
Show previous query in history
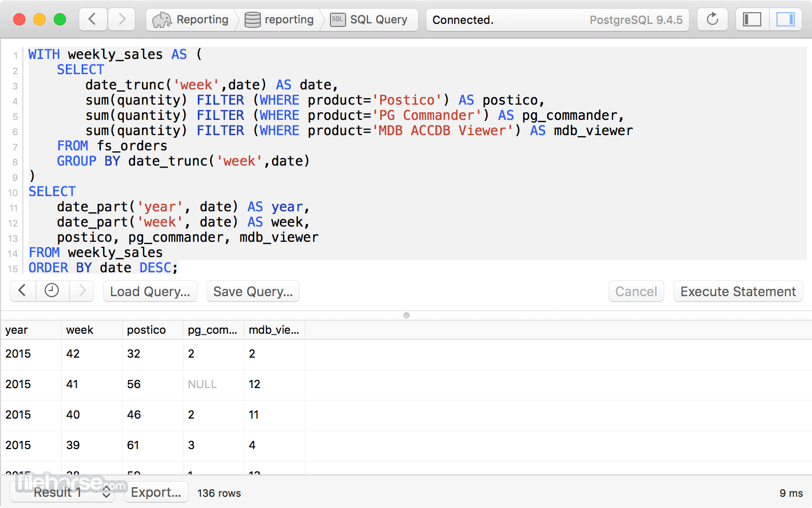click(x=22, y=291)
